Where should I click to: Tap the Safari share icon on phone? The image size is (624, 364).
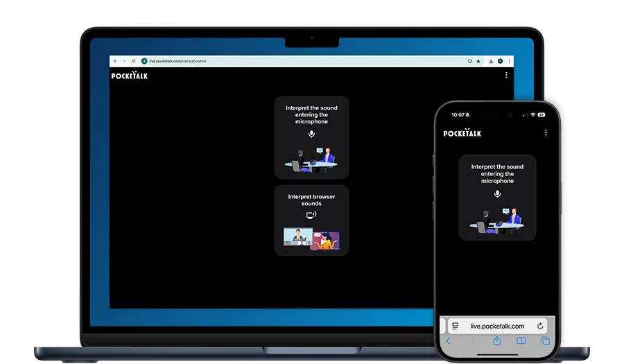click(497, 341)
